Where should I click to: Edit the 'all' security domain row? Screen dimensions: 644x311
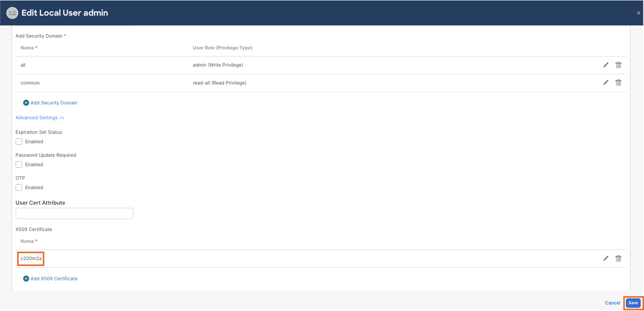606,65
